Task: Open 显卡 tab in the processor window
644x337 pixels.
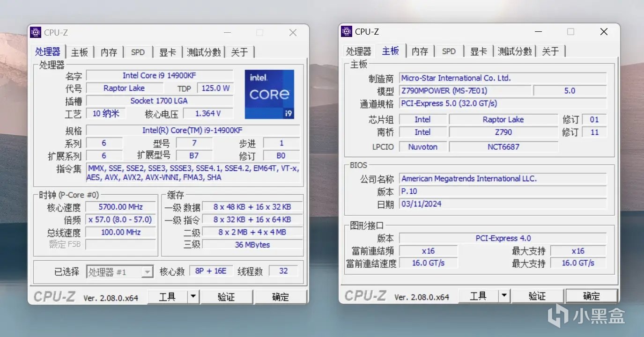Action: (167, 52)
